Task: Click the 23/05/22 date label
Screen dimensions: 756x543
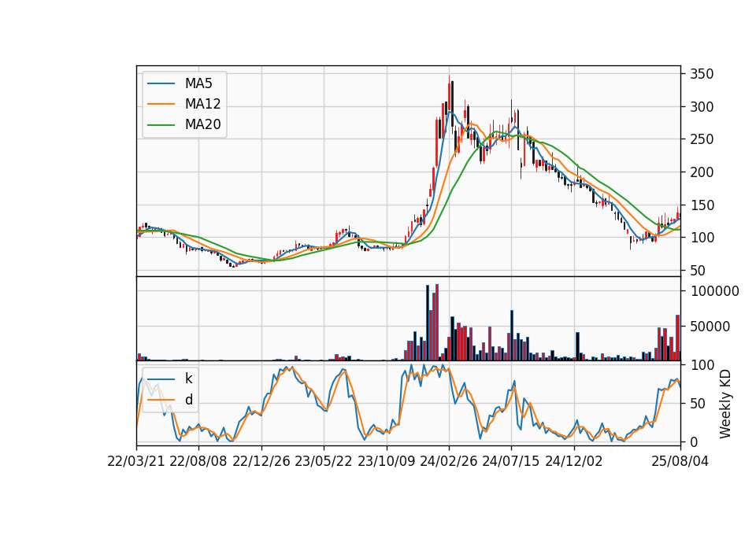Action: 324,461
